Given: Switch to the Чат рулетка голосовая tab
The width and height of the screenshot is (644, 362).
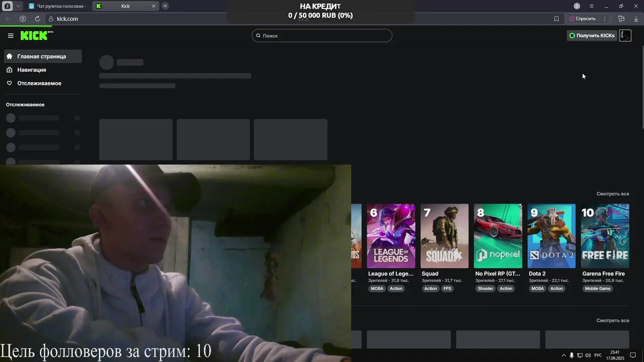Looking at the screenshot, I should tap(58, 6).
